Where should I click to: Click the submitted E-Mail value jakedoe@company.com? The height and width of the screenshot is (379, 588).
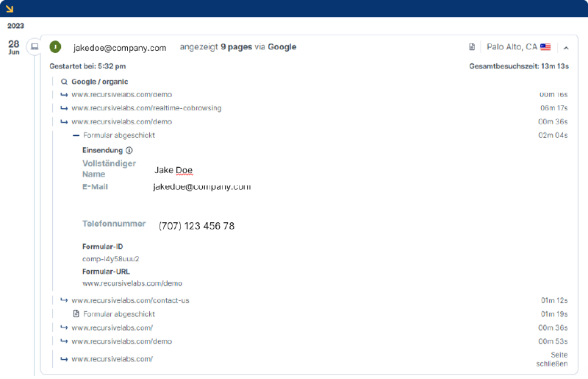(x=201, y=187)
